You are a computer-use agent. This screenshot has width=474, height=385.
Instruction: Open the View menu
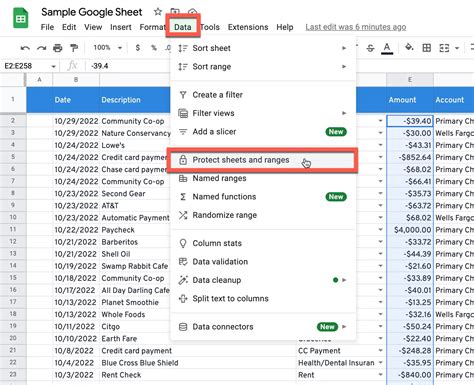93,27
